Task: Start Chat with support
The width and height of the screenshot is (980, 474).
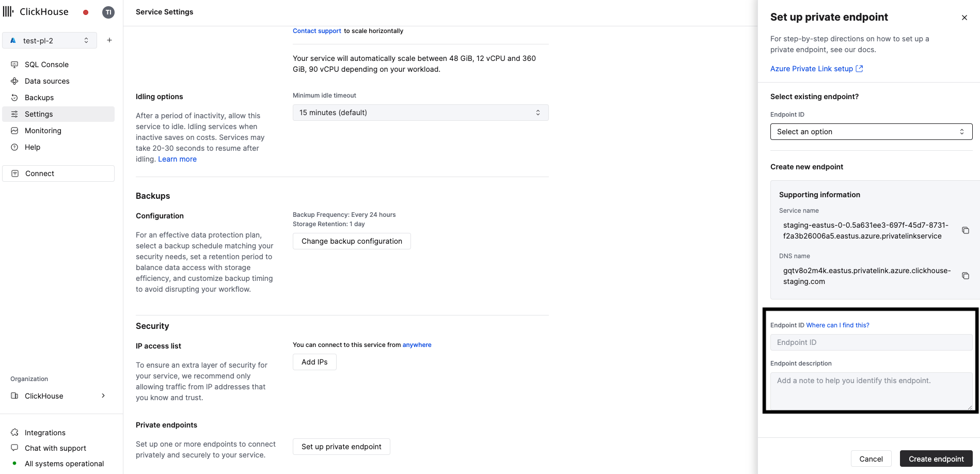Action: tap(55, 448)
